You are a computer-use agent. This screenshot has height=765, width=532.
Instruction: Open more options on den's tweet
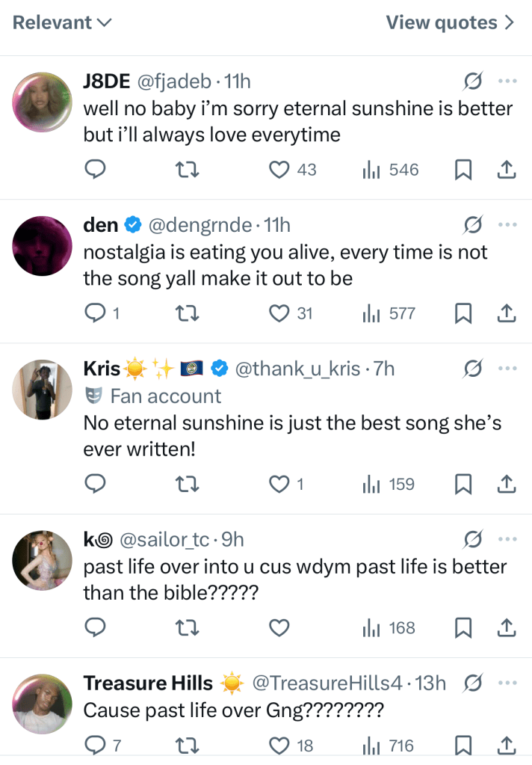507,224
